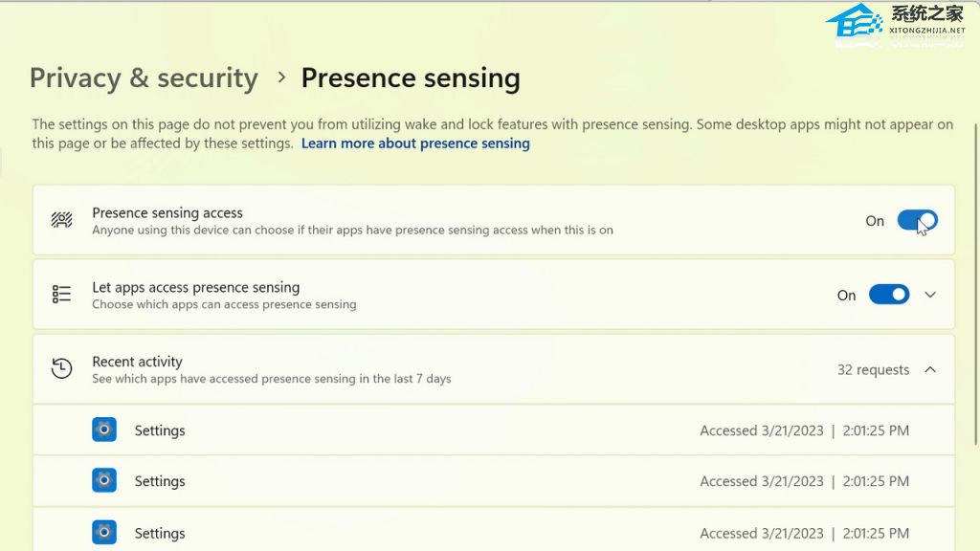980x551 pixels.
Task: Turn off Presence sensing access toggle
Action: click(x=917, y=221)
